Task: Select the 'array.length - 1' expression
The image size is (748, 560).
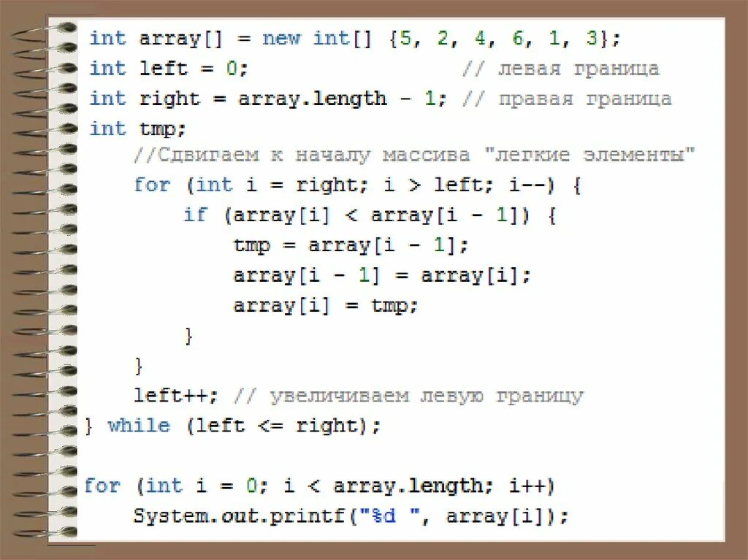Action: (336, 99)
